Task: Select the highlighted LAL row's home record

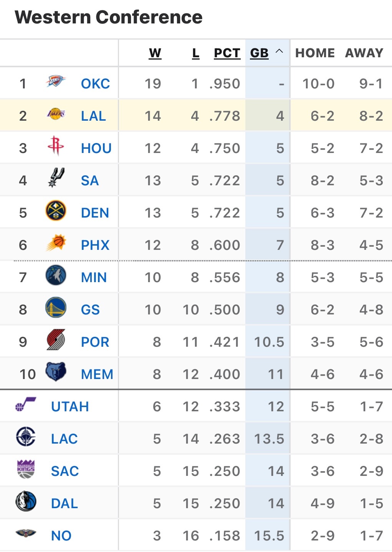Action: [322, 116]
